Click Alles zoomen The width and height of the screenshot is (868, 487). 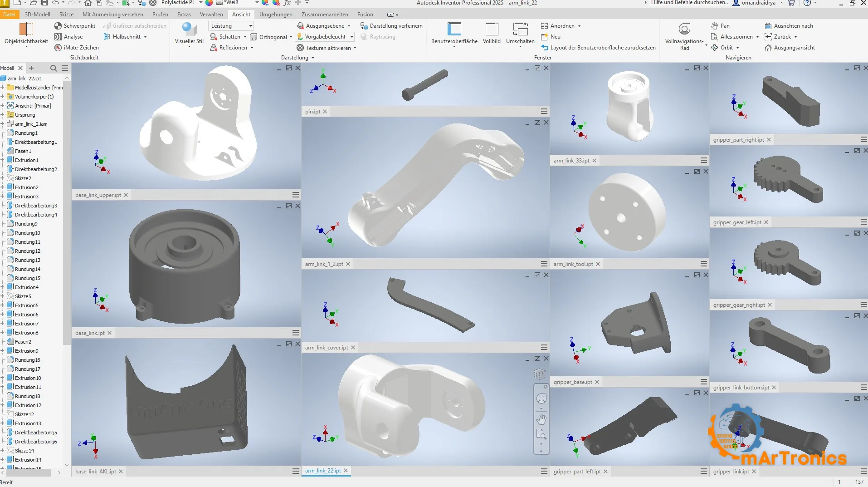[731, 37]
